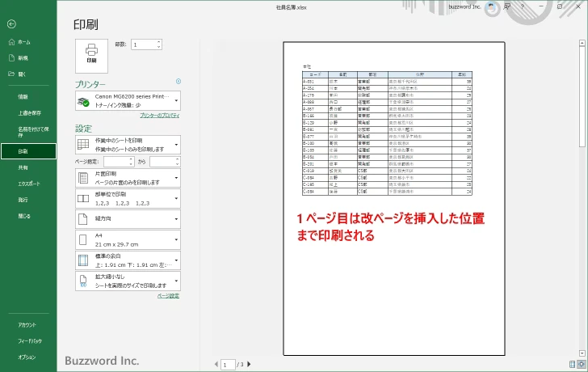Increase the end page range stepper
588x372 pixels.
click(x=178, y=159)
